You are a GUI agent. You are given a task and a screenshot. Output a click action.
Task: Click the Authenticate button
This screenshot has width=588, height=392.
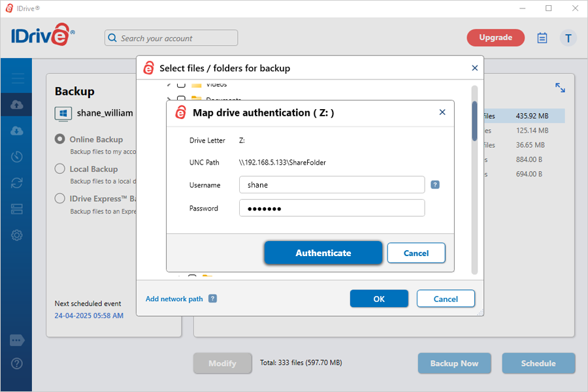click(x=323, y=253)
